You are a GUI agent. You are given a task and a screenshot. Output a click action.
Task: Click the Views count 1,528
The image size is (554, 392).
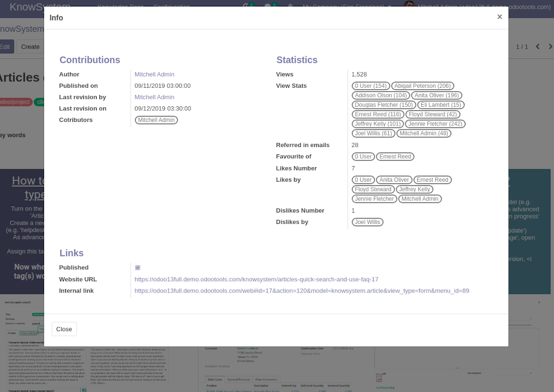(x=359, y=74)
